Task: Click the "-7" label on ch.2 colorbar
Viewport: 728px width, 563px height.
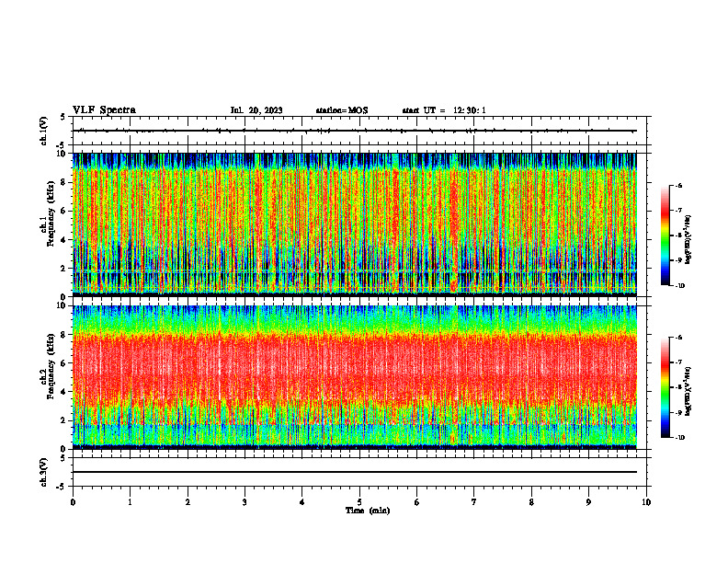Action: coord(678,362)
